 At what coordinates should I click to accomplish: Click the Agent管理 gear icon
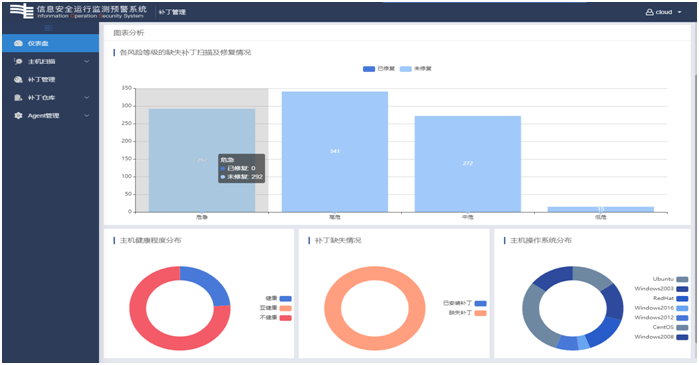pos(18,115)
